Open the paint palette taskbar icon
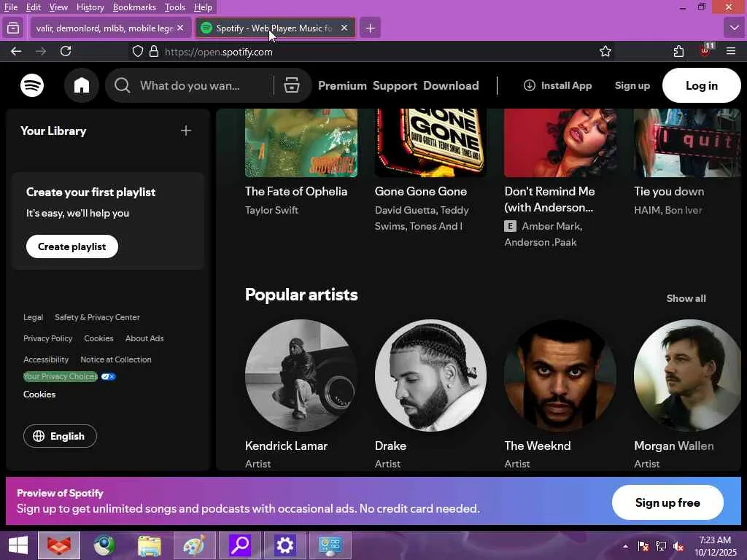Screen dimensions: 747x560 pyautogui.click(x=194, y=545)
